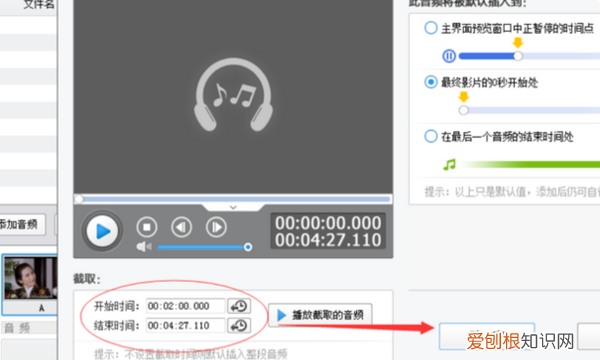600x360 pixels.
Task: Step back one frame
Action: [181, 227]
